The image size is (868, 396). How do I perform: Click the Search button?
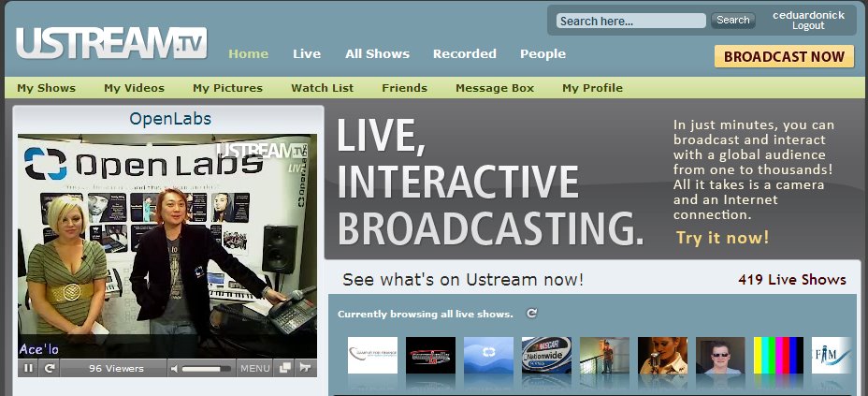point(733,21)
